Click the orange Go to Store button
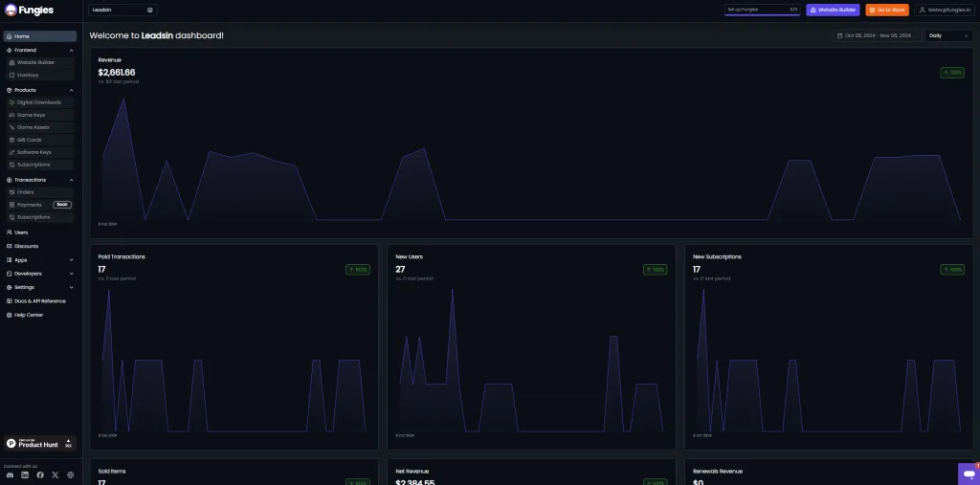The height and width of the screenshot is (485, 980). [x=887, y=10]
